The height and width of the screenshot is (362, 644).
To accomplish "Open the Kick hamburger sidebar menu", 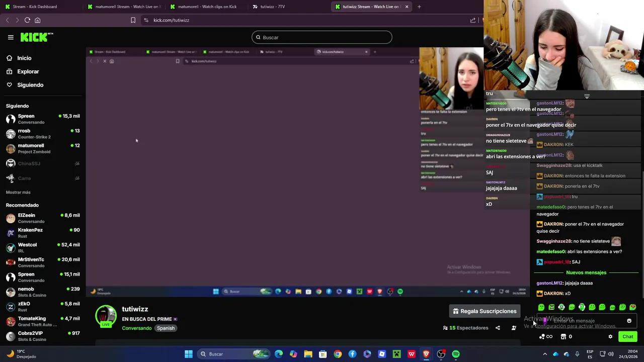I will tap(11, 37).
